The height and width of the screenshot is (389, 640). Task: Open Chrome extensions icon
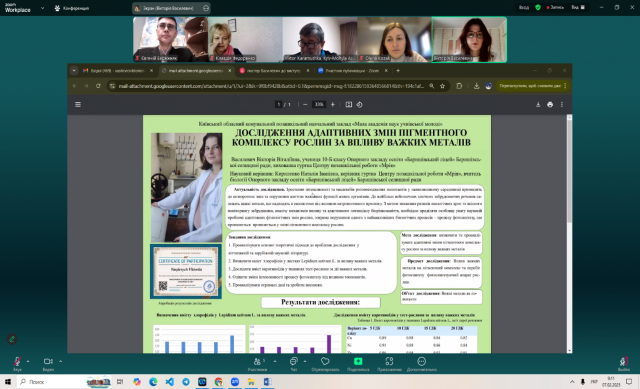[459, 86]
